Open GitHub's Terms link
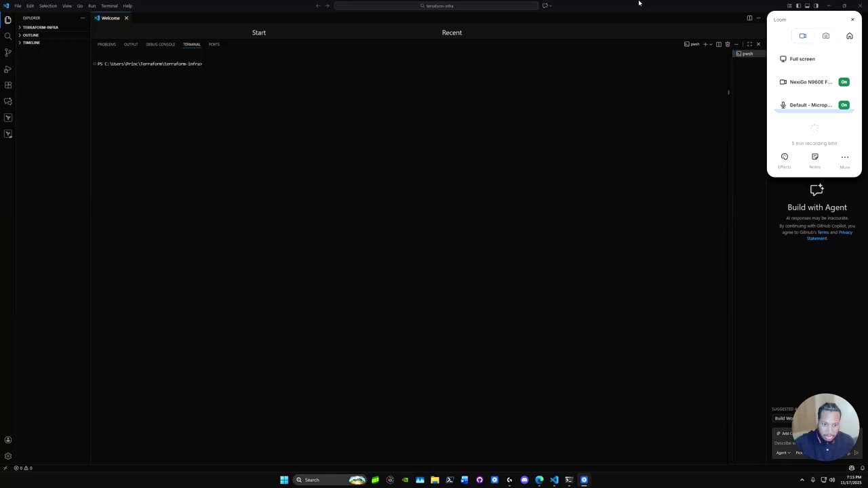The width and height of the screenshot is (868, 488). [x=823, y=232]
